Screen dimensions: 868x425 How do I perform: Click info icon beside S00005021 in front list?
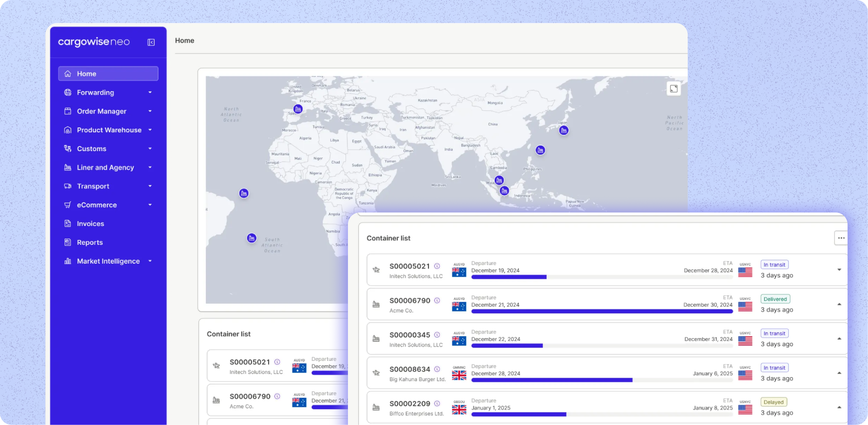coord(437,266)
